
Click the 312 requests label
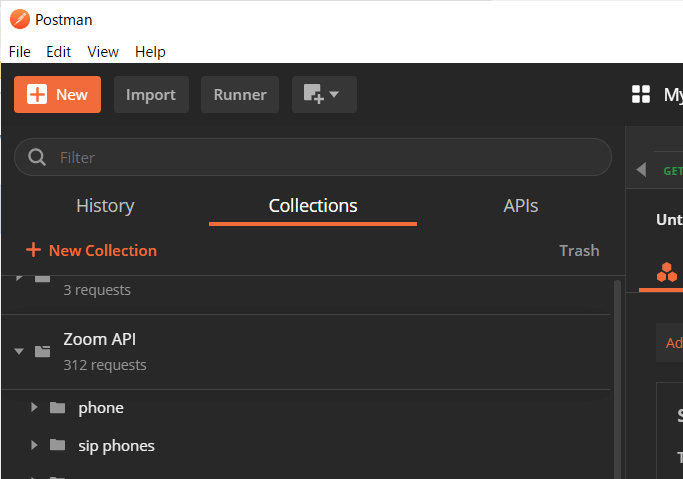pos(105,365)
